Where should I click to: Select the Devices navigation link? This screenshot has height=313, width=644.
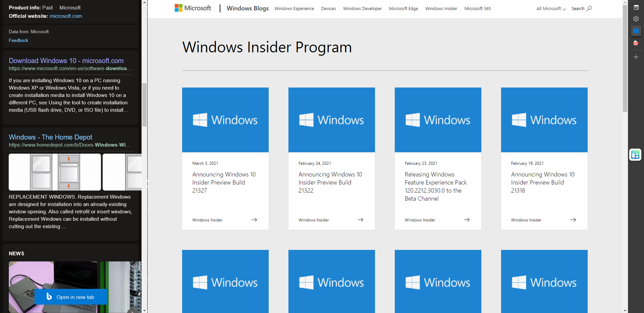(328, 8)
